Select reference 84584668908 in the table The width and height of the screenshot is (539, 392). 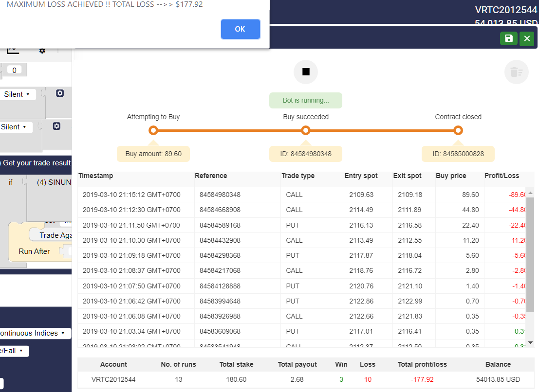pos(220,210)
